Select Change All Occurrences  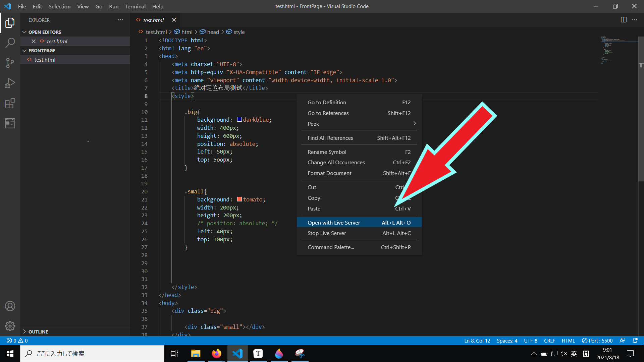359,163
